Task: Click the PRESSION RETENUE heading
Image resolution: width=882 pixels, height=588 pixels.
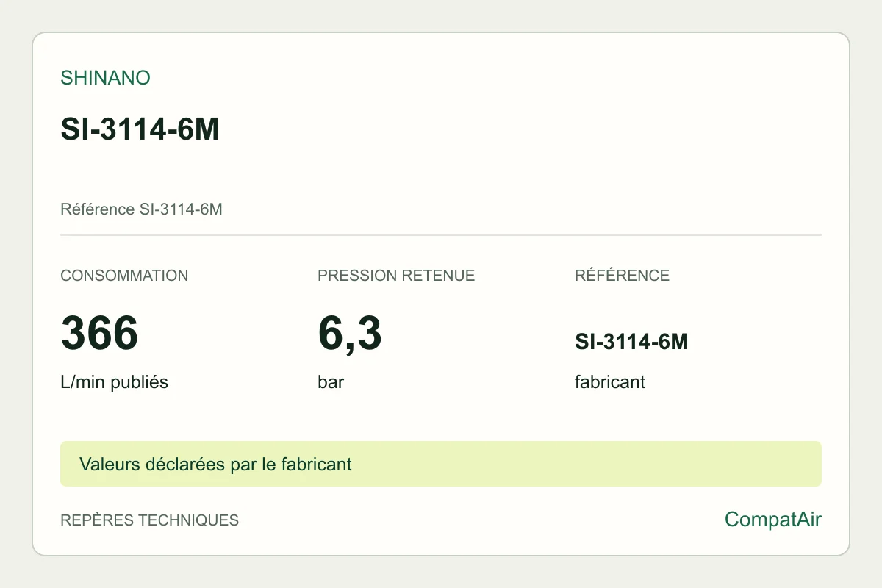Action: (396, 276)
